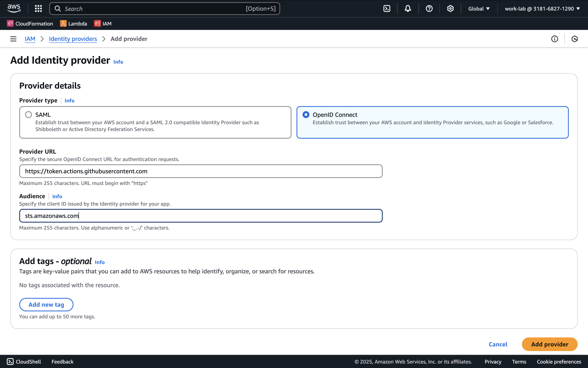Click the 'Add provider' breadcrumb text

(129, 39)
